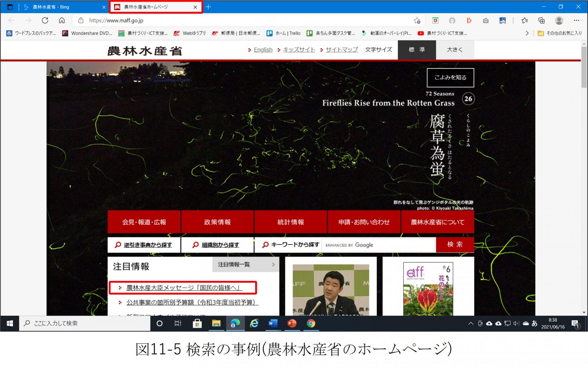Click the 検索 search button
Image resolution: width=588 pixels, height=368 pixels.
(x=455, y=244)
